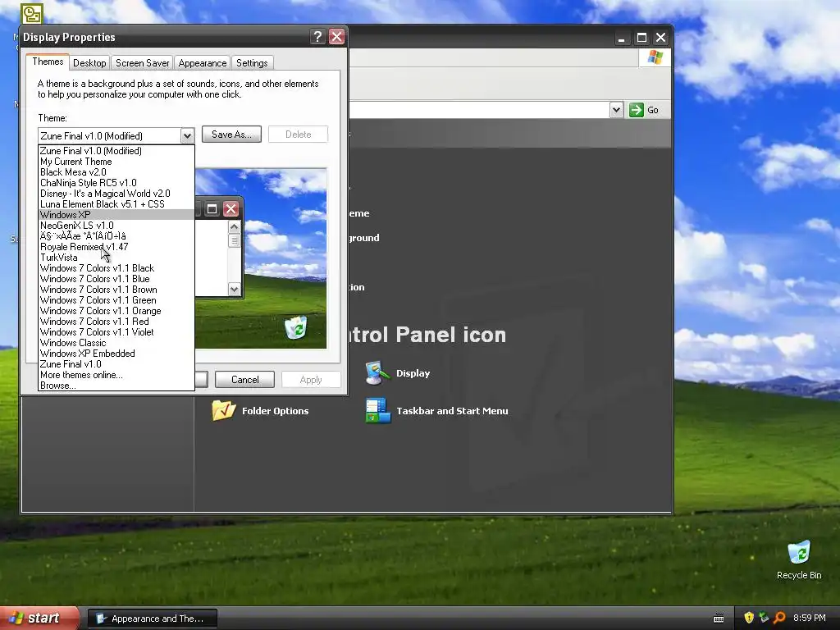This screenshot has width=840, height=630.
Task: Switch to the Appearance tab
Action: pyautogui.click(x=202, y=63)
